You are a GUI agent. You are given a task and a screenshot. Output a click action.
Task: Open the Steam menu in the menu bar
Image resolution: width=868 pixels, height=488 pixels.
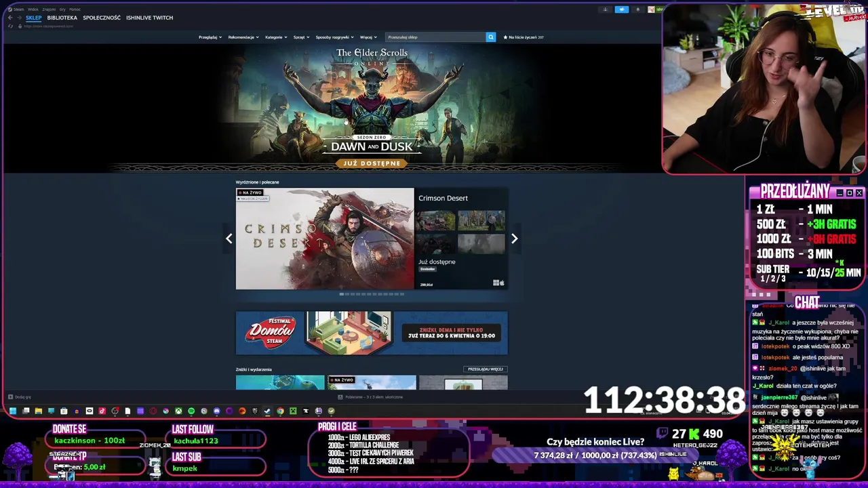pos(18,9)
